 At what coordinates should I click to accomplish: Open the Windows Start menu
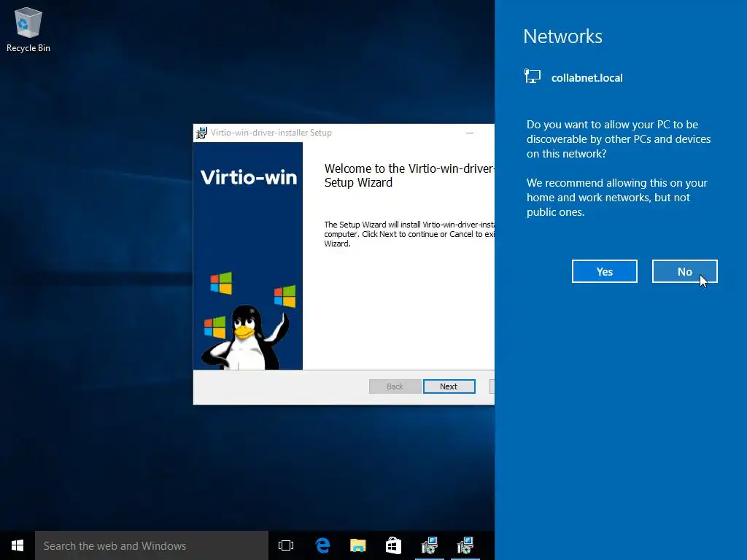tap(18, 545)
